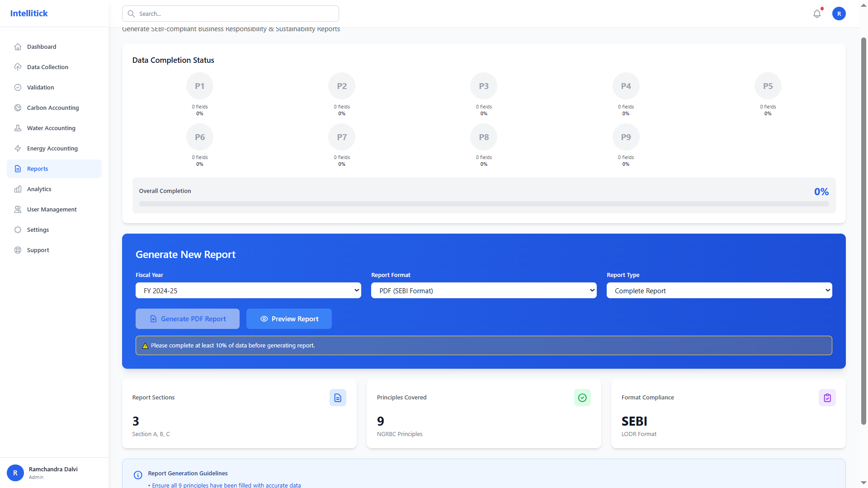Click the purple clipboard icon on Format Compliance
Viewport: 868px width, 488px height.
point(827,398)
